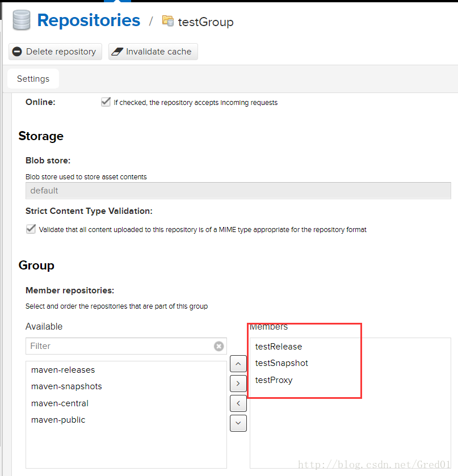The width and height of the screenshot is (458, 476).
Task: Click the move up arrow button
Action: pyautogui.click(x=238, y=364)
